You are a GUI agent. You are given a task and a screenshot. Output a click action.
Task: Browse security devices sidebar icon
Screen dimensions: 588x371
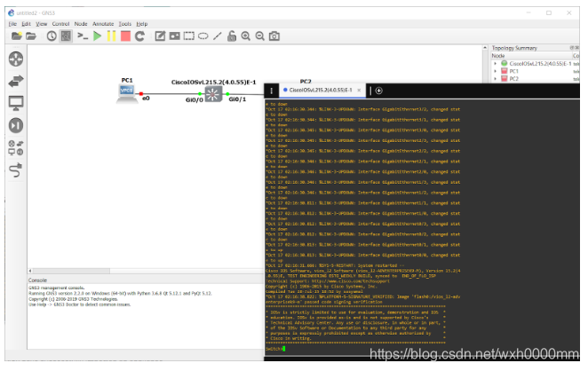click(16, 125)
